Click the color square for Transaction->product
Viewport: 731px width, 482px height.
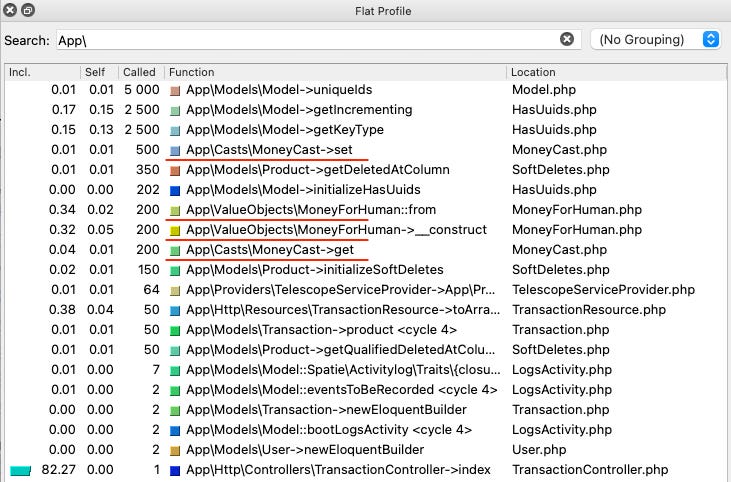175,331
